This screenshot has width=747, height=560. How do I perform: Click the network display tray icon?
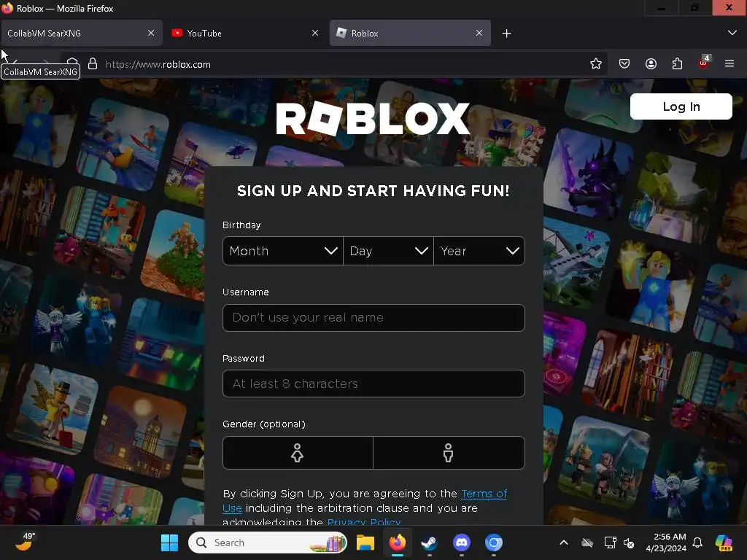pos(610,542)
